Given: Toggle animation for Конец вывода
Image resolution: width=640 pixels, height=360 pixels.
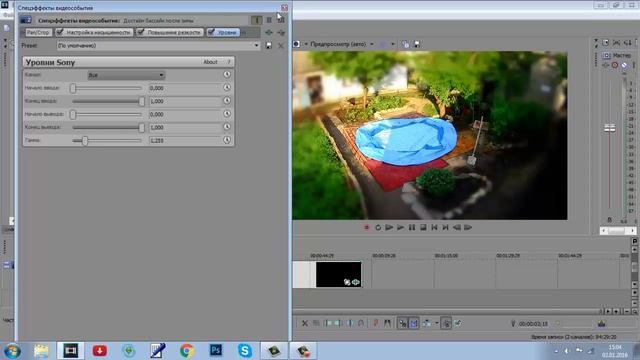Looking at the screenshot, I should click(x=227, y=127).
